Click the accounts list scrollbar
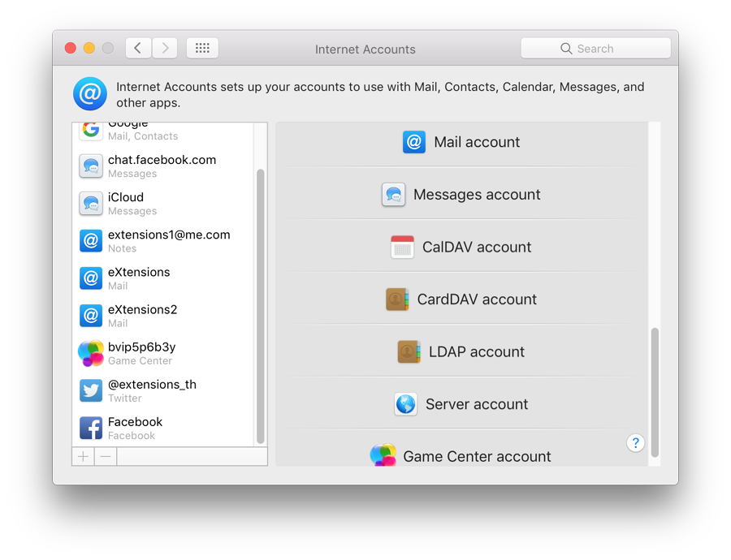 (261, 306)
